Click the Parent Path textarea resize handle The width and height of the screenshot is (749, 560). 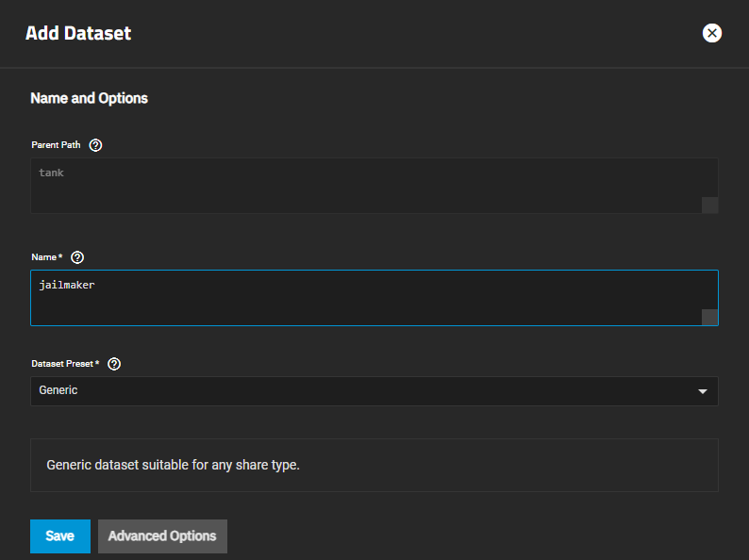pos(709,206)
